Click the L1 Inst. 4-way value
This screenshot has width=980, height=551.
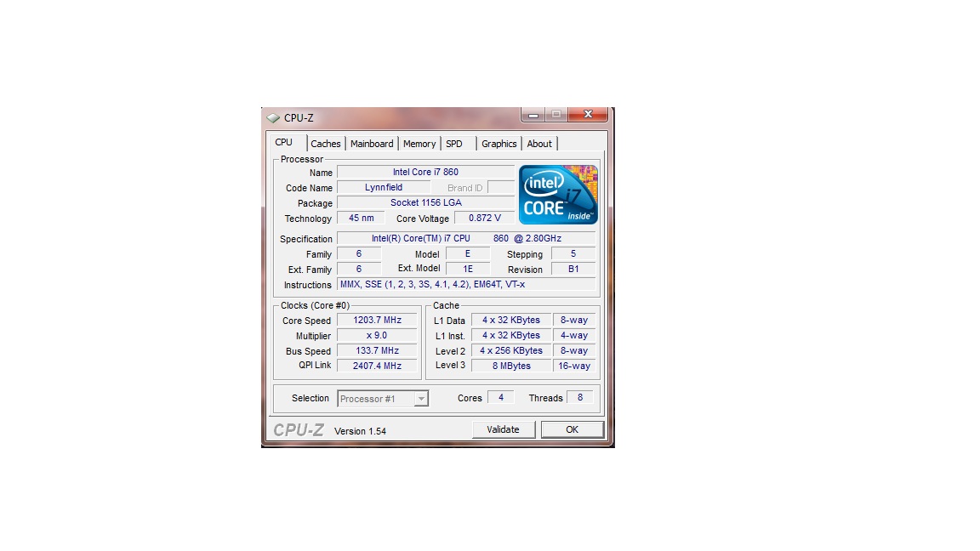(573, 336)
